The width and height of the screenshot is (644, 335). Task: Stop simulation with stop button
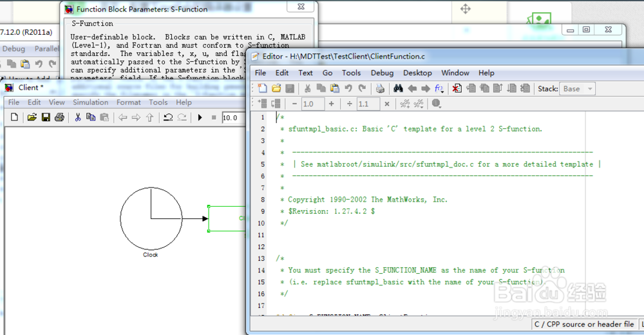[x=214, y=117]
